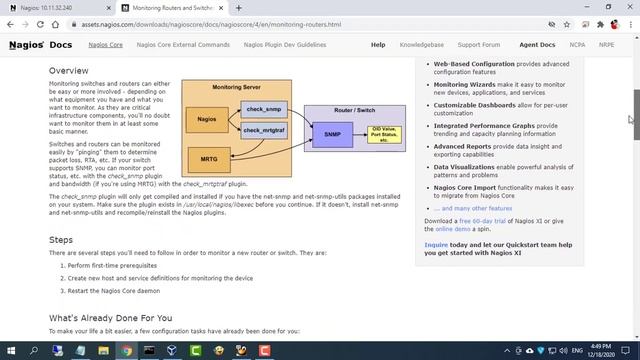
Task: Click the What's Already Done For You heading
Action: click(x=111, y=318)
